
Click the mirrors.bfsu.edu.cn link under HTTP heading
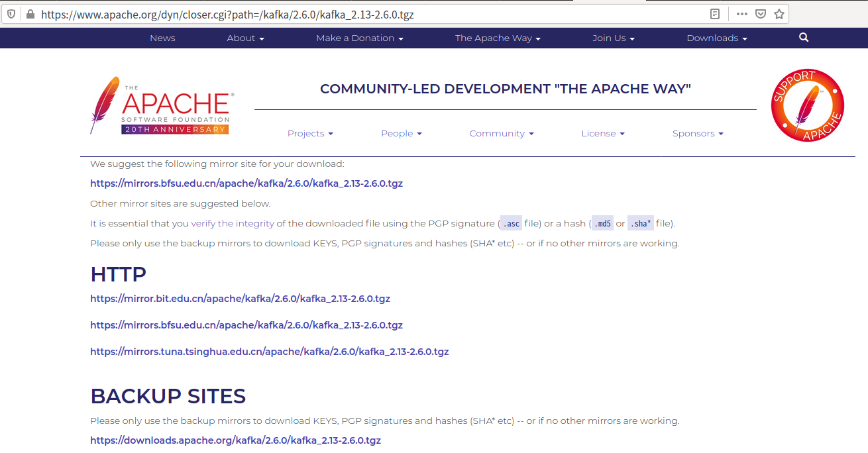click(246, 325)
